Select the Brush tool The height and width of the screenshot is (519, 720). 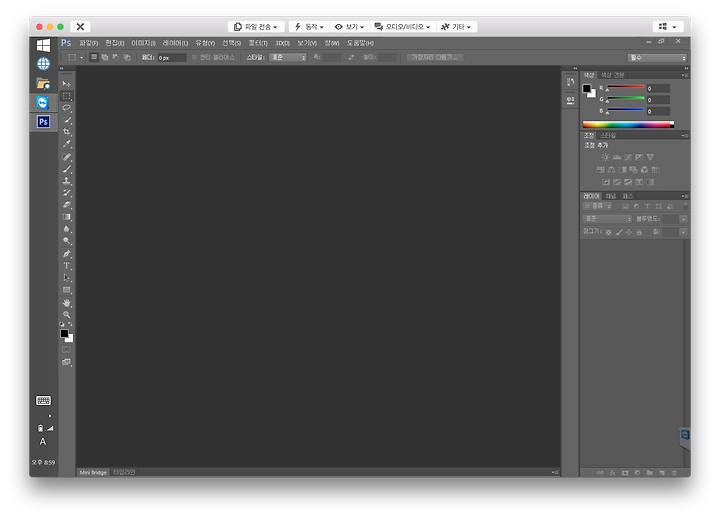[67, 169]
